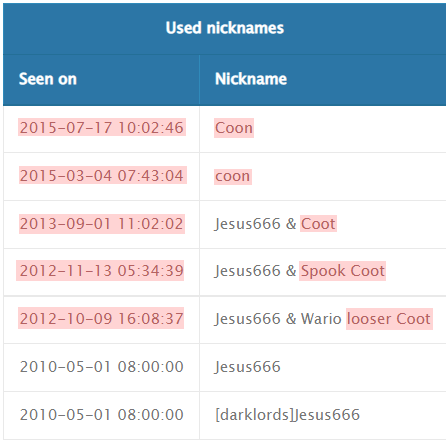Click the nickname Coon with capital C
This screenshot has height=445, width=446.
[x=234, y=128]
